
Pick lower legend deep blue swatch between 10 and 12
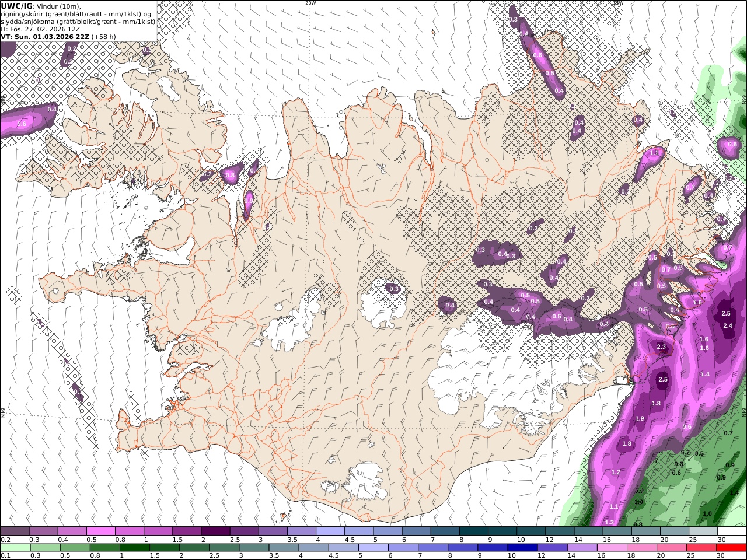pyautogui.click(x=522, y=548)
